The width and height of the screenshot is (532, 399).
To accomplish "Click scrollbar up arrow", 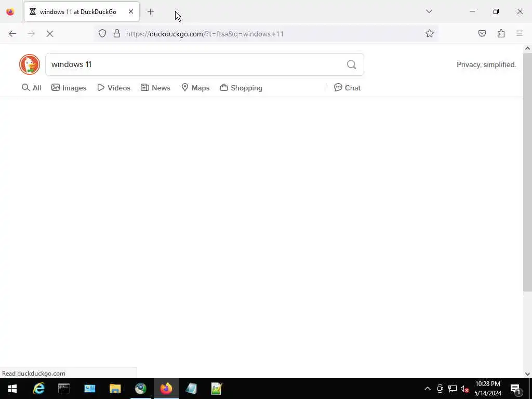I will 527,48.
